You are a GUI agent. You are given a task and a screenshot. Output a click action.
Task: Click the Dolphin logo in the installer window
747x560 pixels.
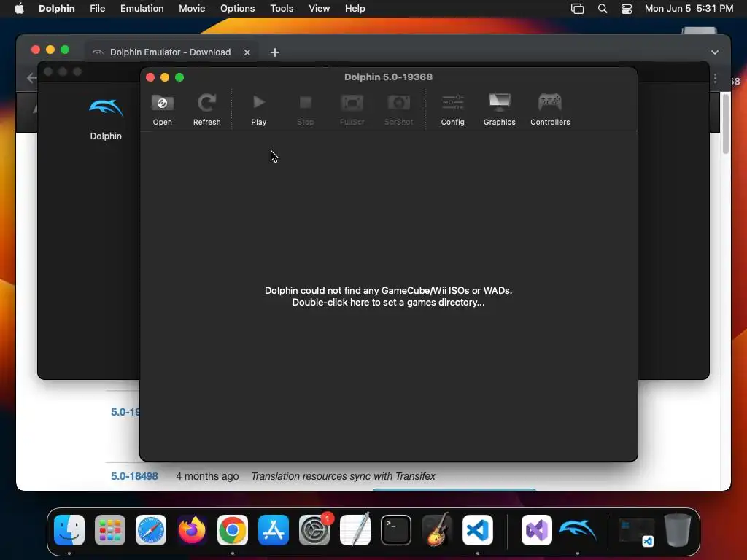click(106, 108)
